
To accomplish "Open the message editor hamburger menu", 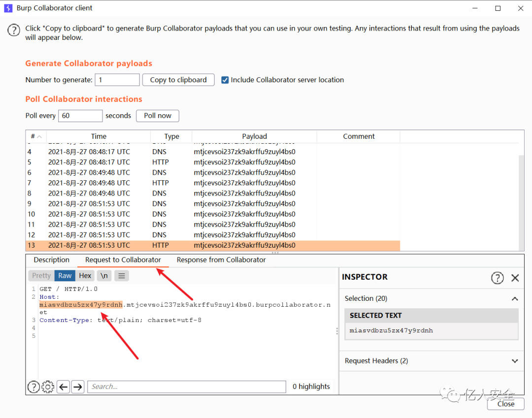I will pyautogui.click(x=122, y=276).
